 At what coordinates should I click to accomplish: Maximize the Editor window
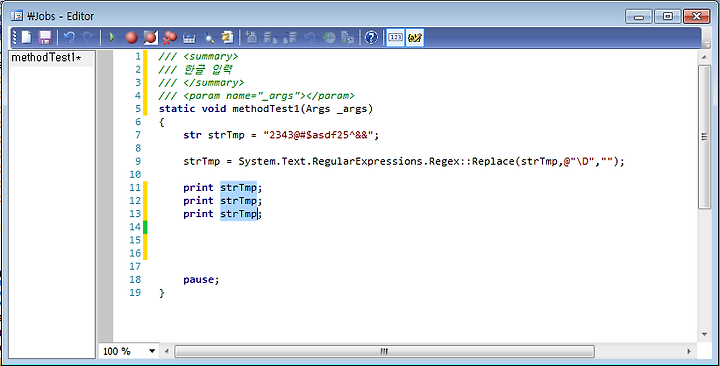(x=668, y=17)
